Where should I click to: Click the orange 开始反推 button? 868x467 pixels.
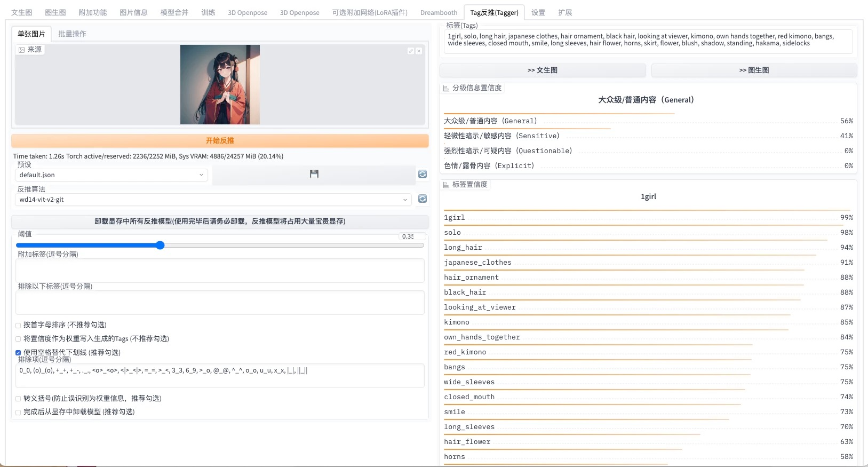220,140
